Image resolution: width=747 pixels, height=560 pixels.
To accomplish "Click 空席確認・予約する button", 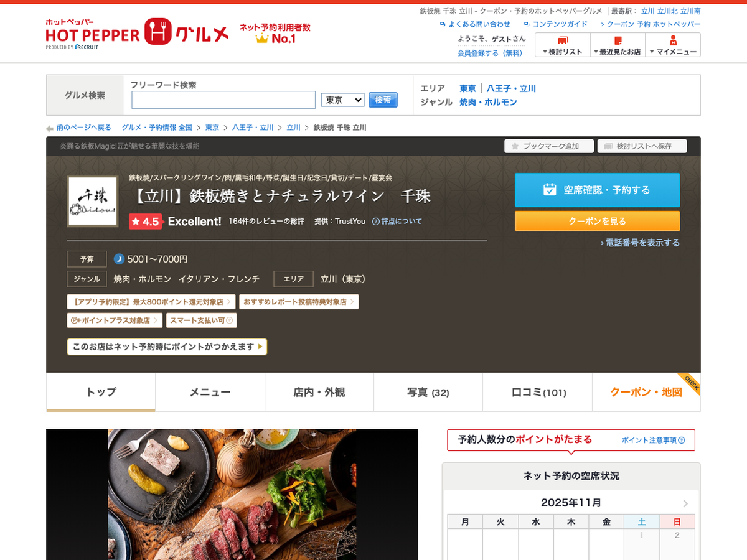I will 597,190.
